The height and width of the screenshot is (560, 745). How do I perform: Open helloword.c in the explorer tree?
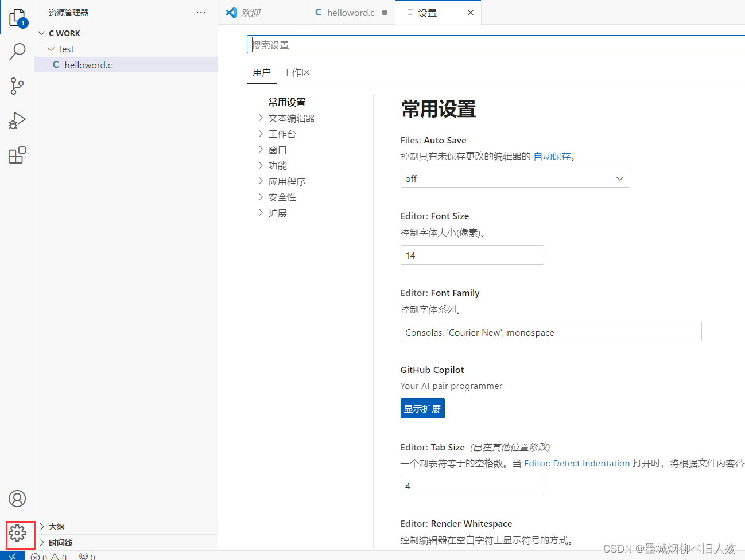pyautogui.click(x=126, y=65)
